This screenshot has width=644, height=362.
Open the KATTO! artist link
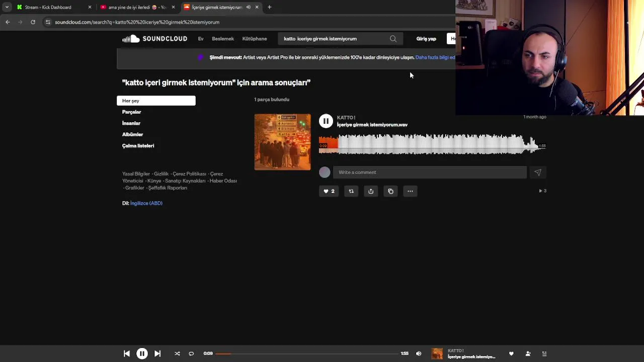point(346,118)
